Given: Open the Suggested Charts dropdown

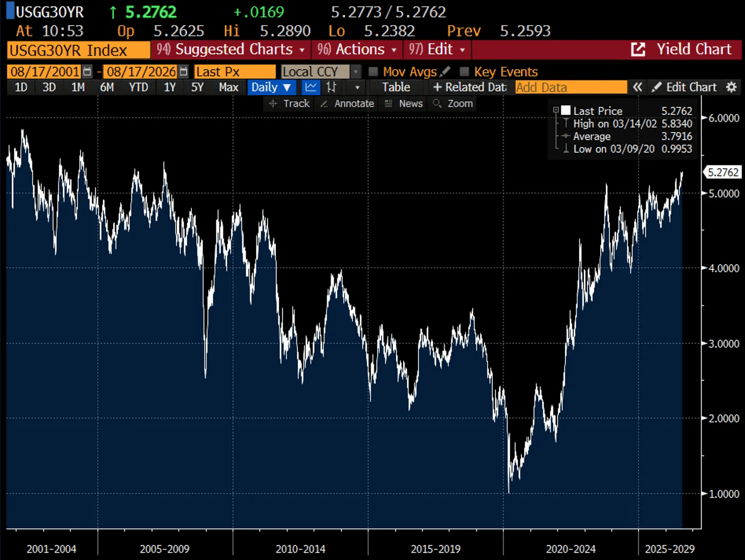Looking at the screenshot, I should 231,50.
